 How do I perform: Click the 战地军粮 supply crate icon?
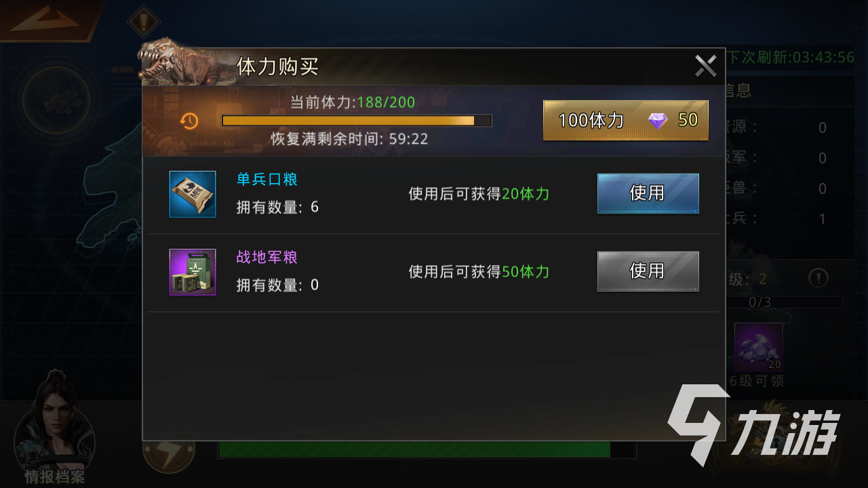point(193,272)
